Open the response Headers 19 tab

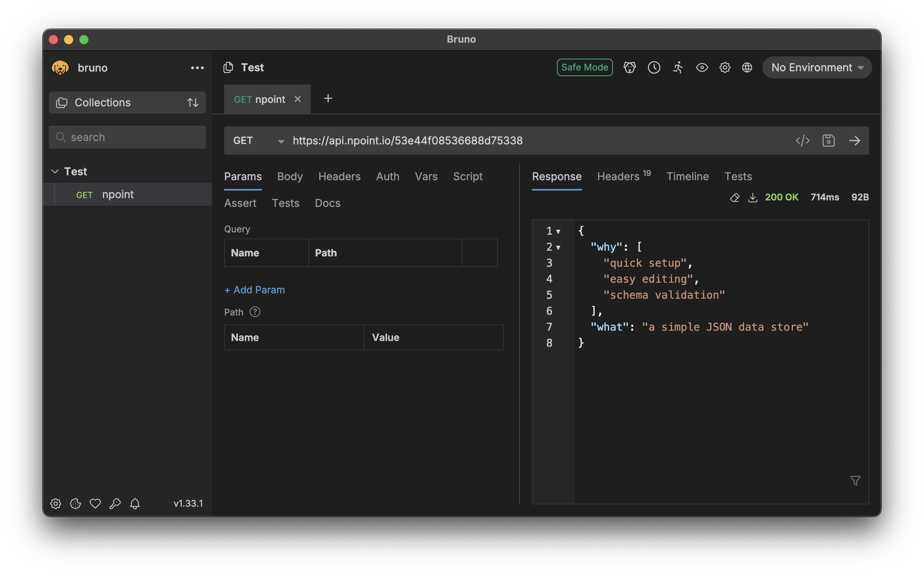[624, 176]
